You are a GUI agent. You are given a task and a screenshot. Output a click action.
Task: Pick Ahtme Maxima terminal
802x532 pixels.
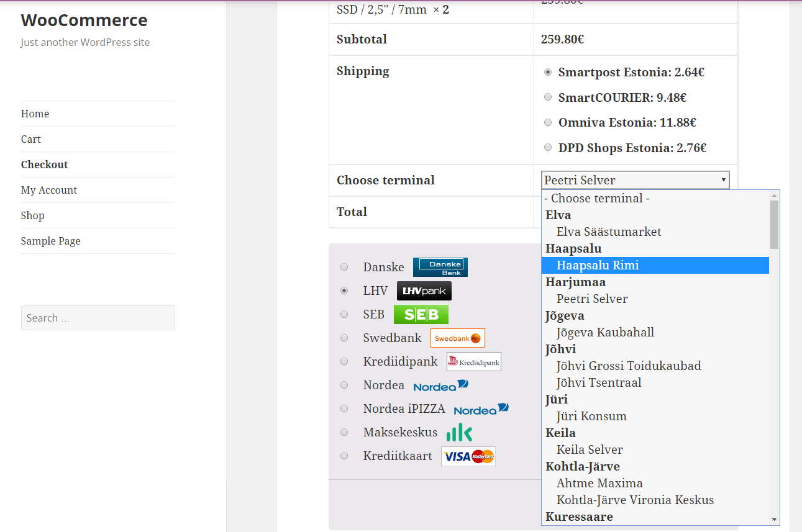pos(655,483)
